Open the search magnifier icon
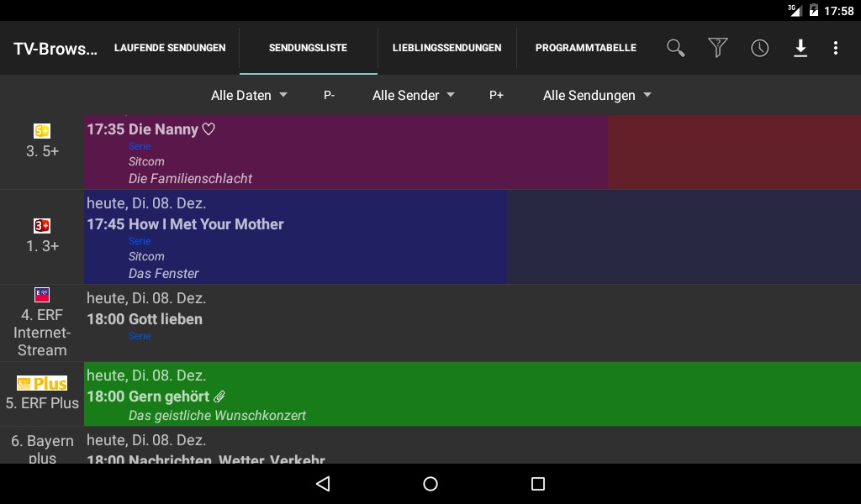 [x=675, y=48]
